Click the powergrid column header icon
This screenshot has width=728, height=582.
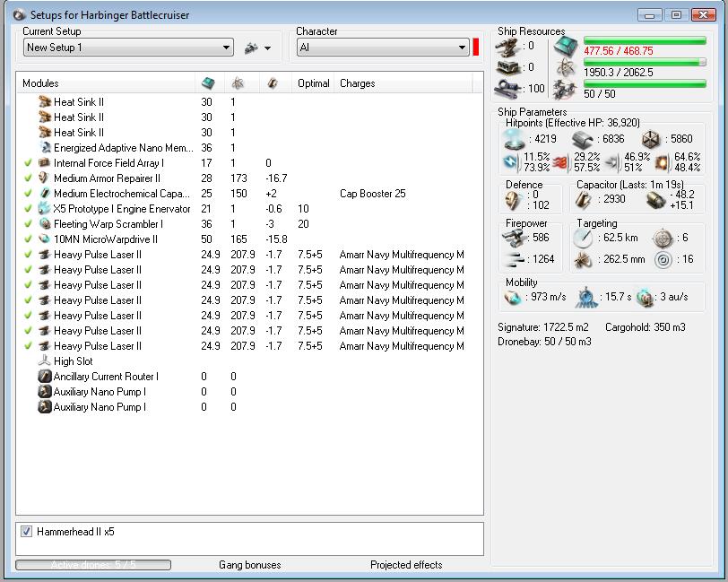pos(238,83)
